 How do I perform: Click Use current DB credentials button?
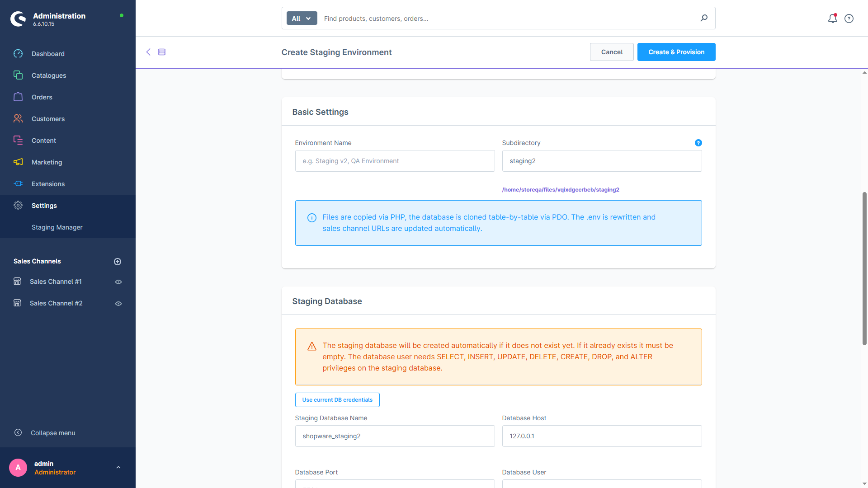337,400
